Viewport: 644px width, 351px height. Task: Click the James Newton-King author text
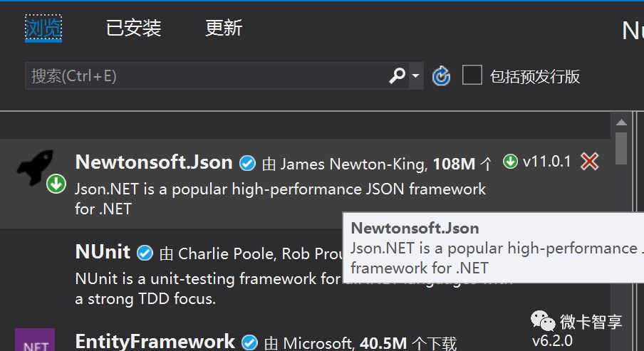pyautogui.click(x=354, y=164)
